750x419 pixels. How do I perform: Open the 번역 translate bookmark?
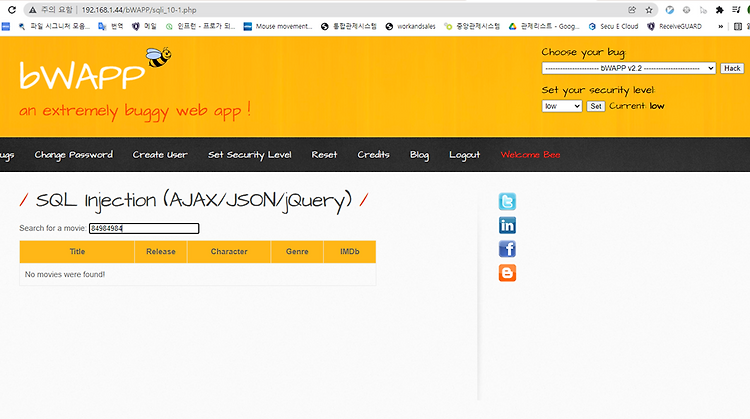point(111,26)
